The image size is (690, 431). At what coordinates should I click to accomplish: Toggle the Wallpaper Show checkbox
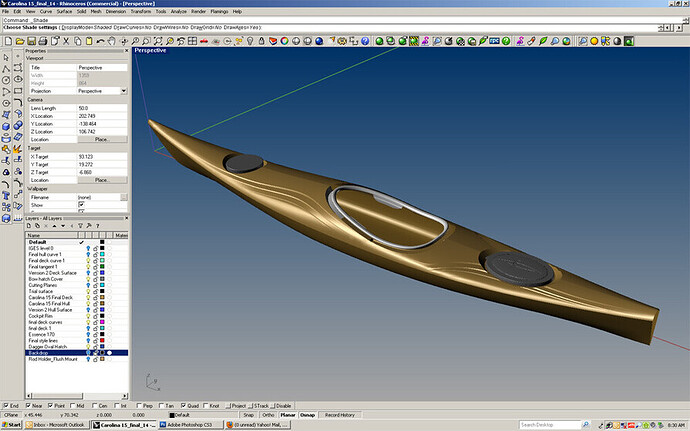tap(81, 205)
